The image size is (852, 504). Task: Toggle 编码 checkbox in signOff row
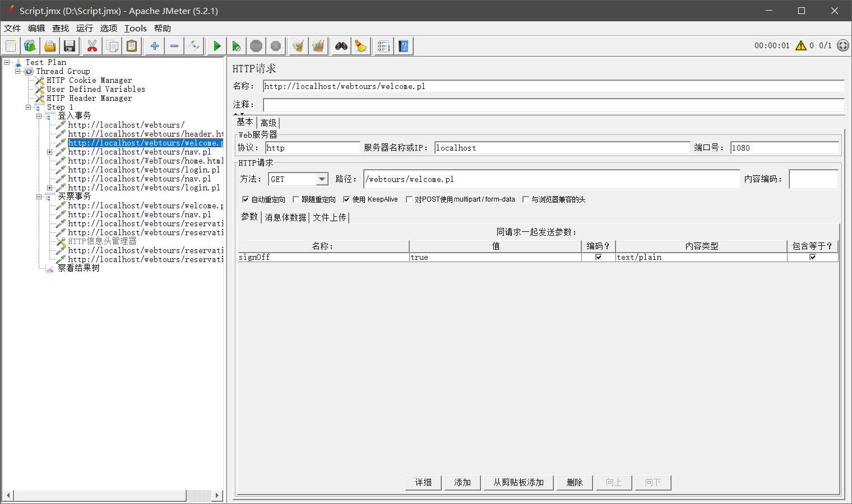tap(599, 257)
